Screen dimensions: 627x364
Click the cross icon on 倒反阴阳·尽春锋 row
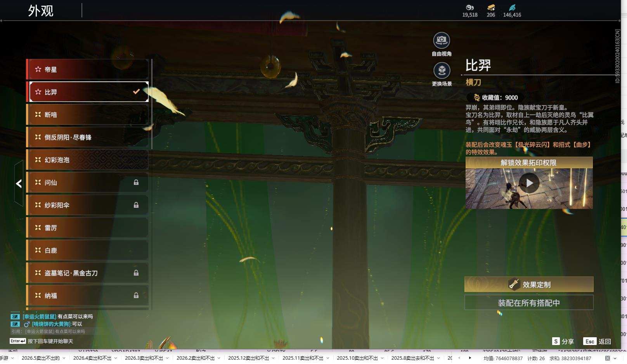tap(38, 137)
